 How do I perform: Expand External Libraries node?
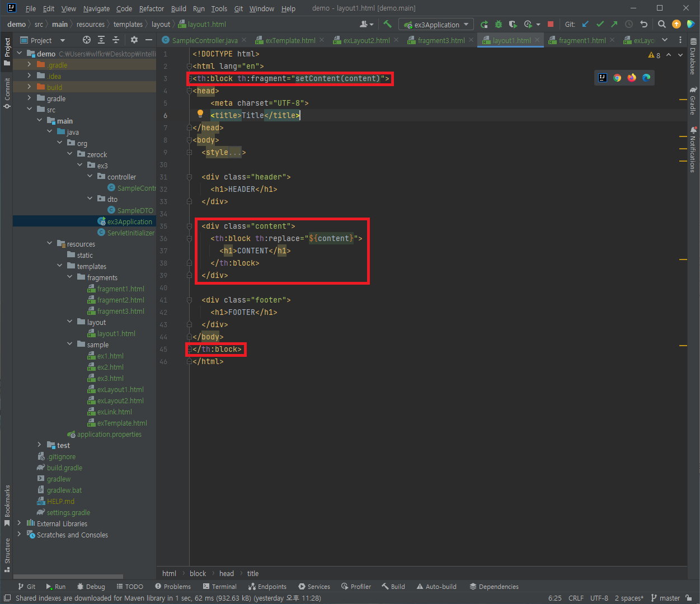click(19, 523)
